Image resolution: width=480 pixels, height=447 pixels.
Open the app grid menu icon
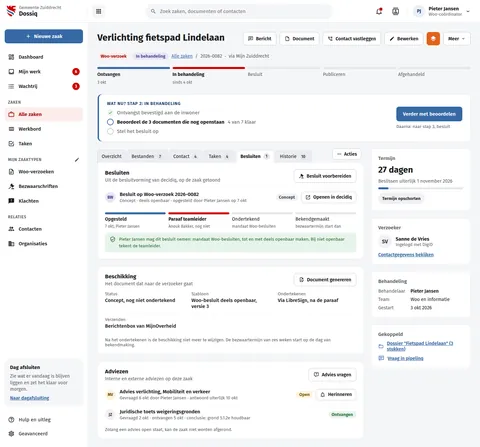tap(98, 11)
